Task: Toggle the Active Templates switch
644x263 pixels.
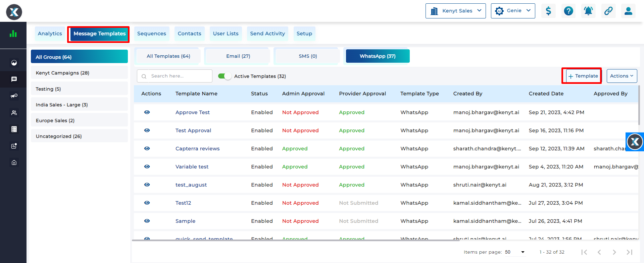Action: coord(225,76)
